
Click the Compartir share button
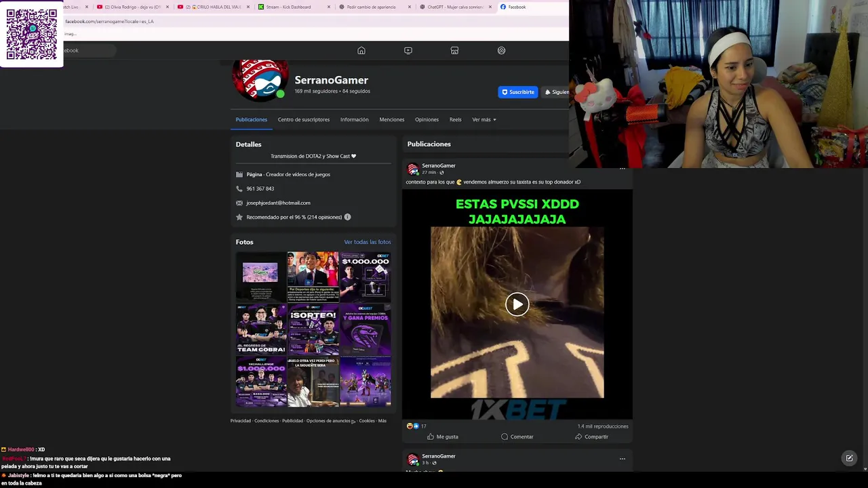[591, 436]
